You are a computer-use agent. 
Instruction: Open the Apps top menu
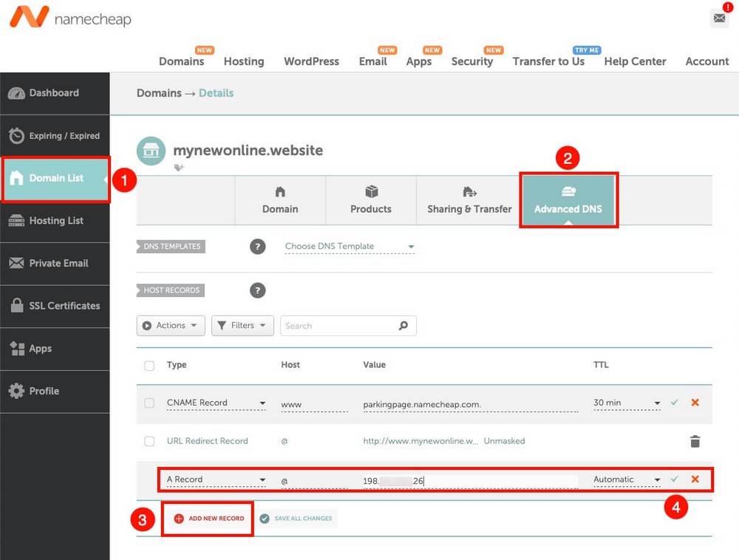(x=419, y=61)
